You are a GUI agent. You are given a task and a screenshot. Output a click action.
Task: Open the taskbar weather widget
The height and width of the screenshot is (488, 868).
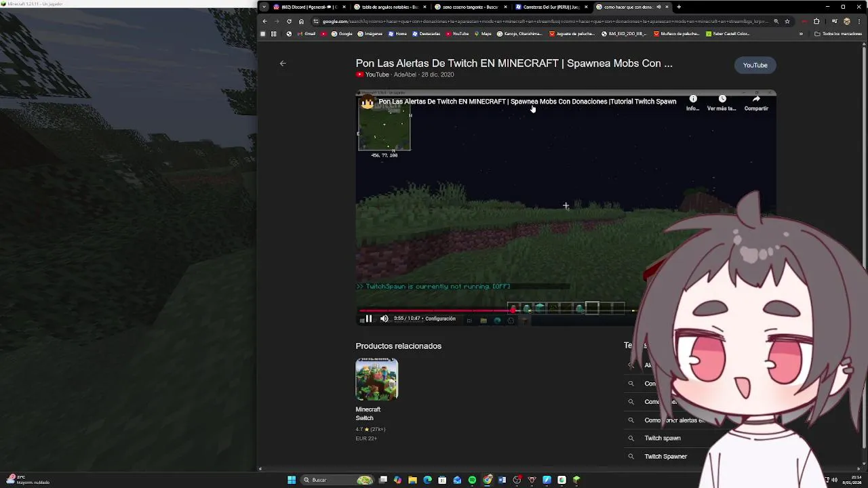tap(28, 479)
